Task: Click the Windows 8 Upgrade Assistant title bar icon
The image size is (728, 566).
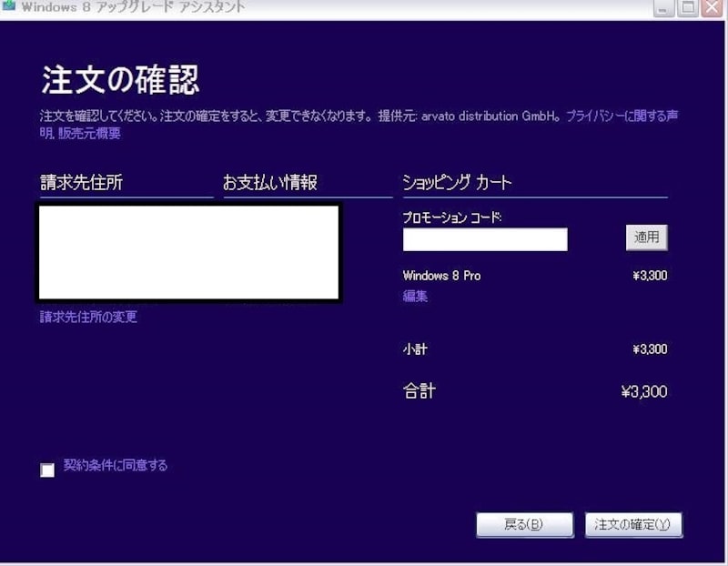Action: coord(8,6)
